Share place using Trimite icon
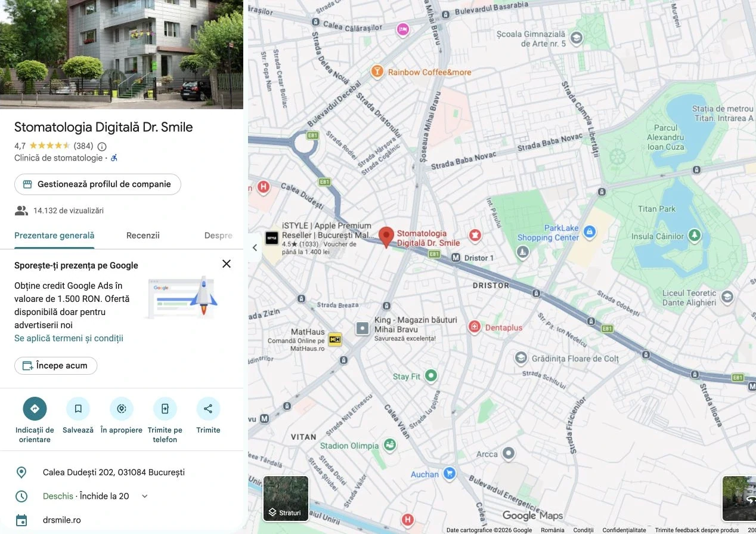This screenshot has height=534, width=756. click(208, 409)
